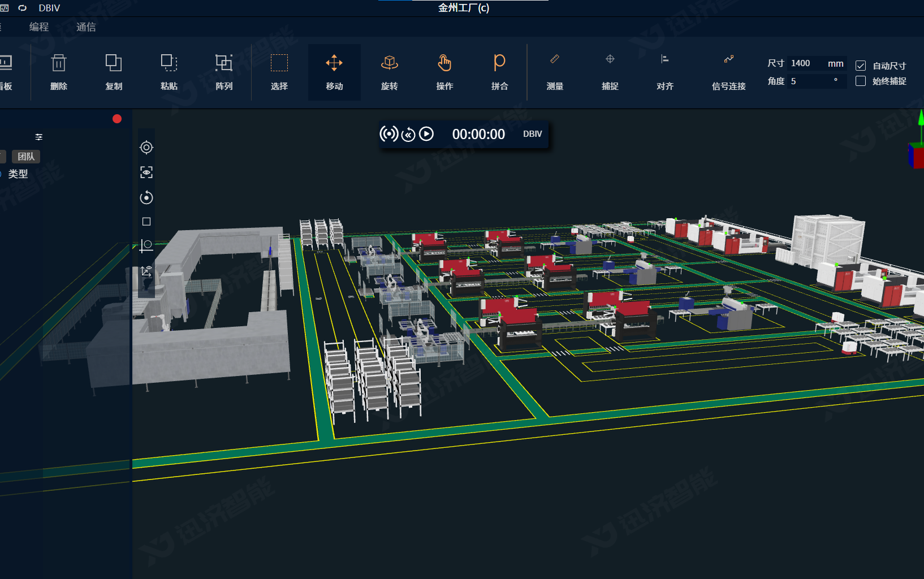This screenshot has height=579, width=924.
Task: Choose the 操作 (Operate) hand tool
Action: 444,72
